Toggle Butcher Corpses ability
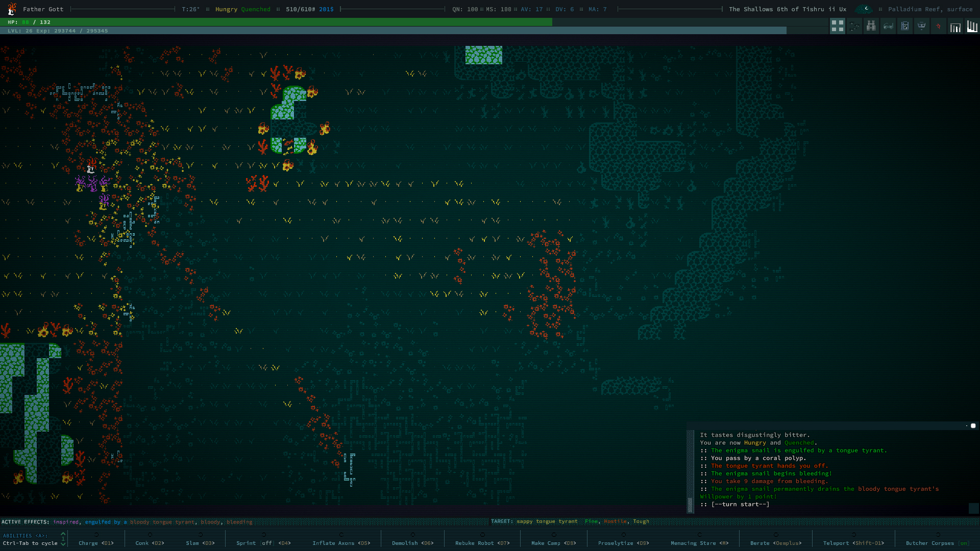This screenshot has height=551, width=980. coord(937,543)
